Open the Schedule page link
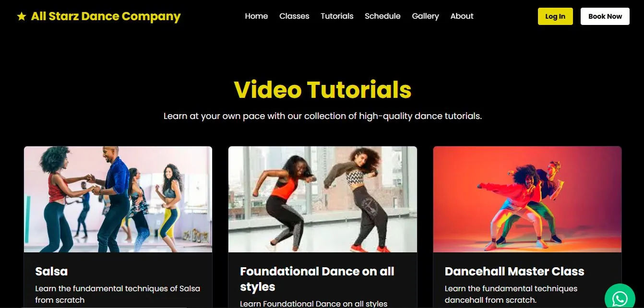 point(382,16)
